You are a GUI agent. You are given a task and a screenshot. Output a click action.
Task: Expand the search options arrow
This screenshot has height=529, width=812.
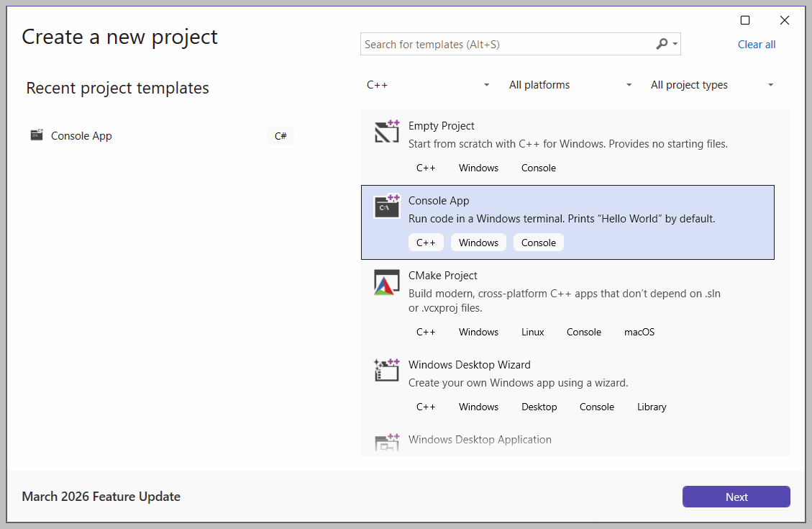point(675,45)
